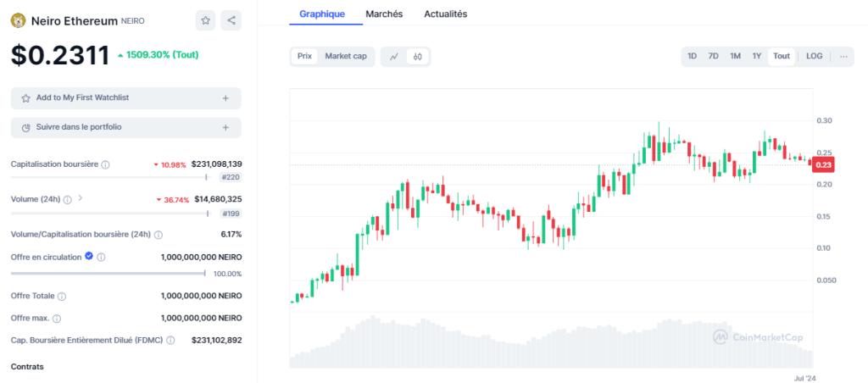
Task: Toggle chart to Market cap view
Action: click(x=346, y=56)
